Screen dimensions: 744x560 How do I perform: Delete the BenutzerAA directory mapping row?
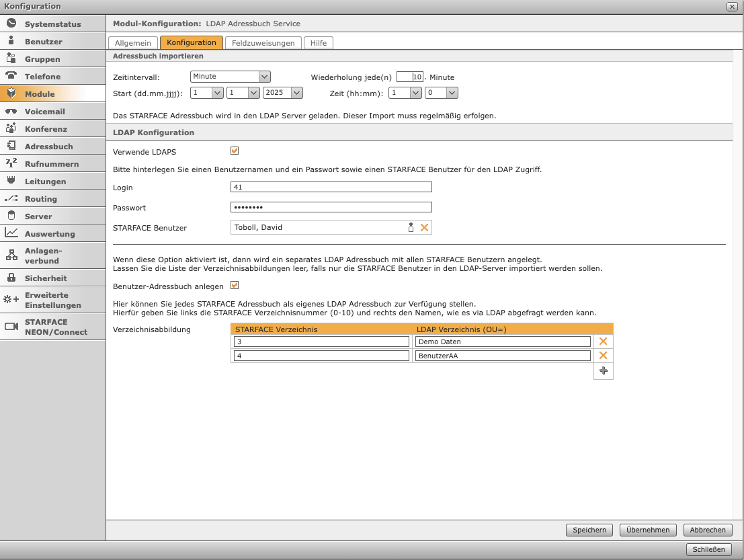point(603,356)
